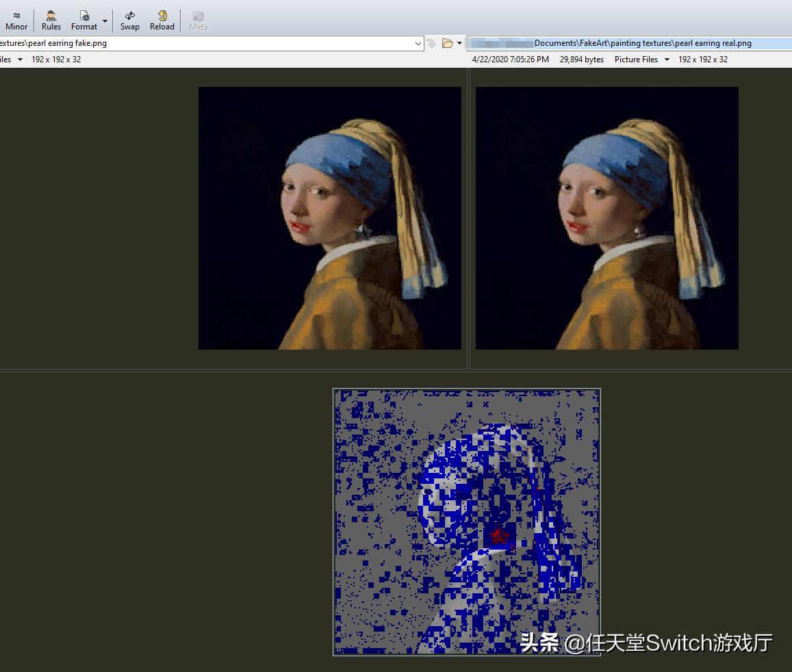This screenshot has width=792, height=672.
Task: Click the Format toolbar button
Action: pyautogui.click(x=84, y=21)
